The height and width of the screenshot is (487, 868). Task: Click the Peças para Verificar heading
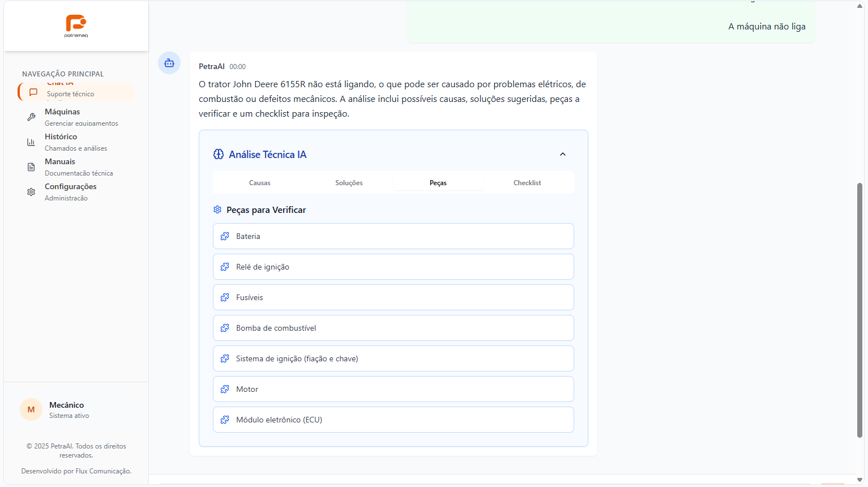click(266, 210)
